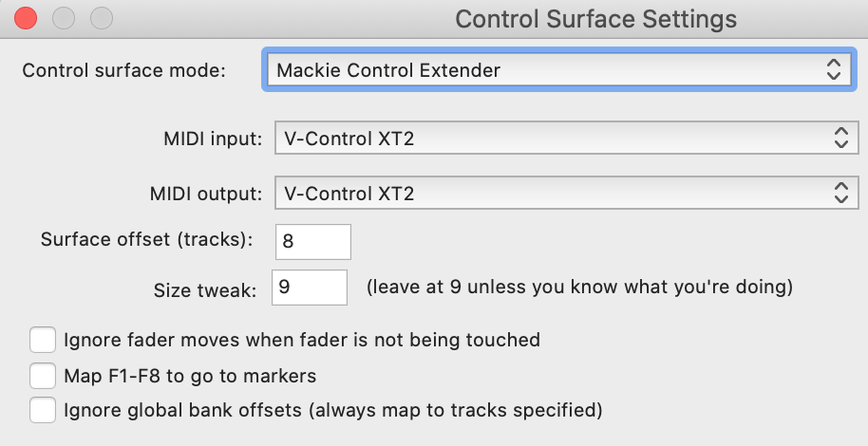868x446 pixels.
Task: Click the Control Surface Settings title text
Action: [x=595, y=19]
